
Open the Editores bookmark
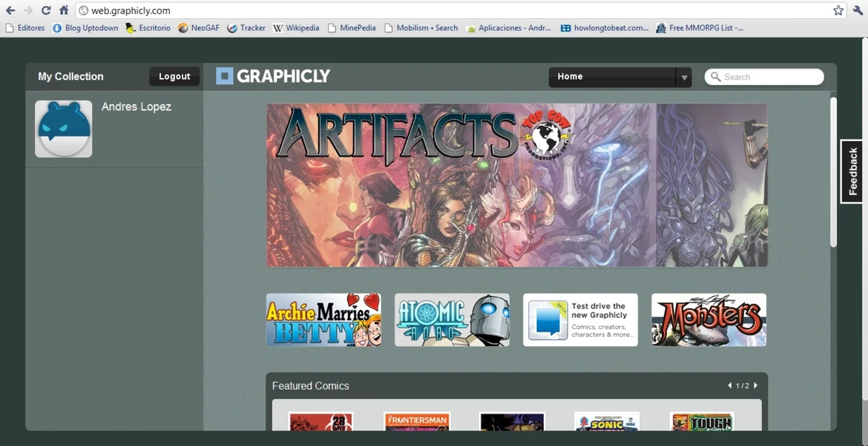click(25, 28)
